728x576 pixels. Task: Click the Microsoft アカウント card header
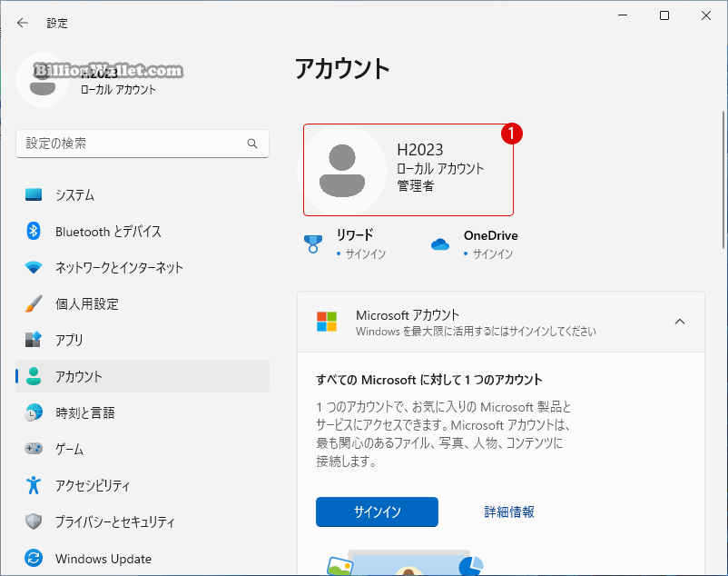coord(501,322)
